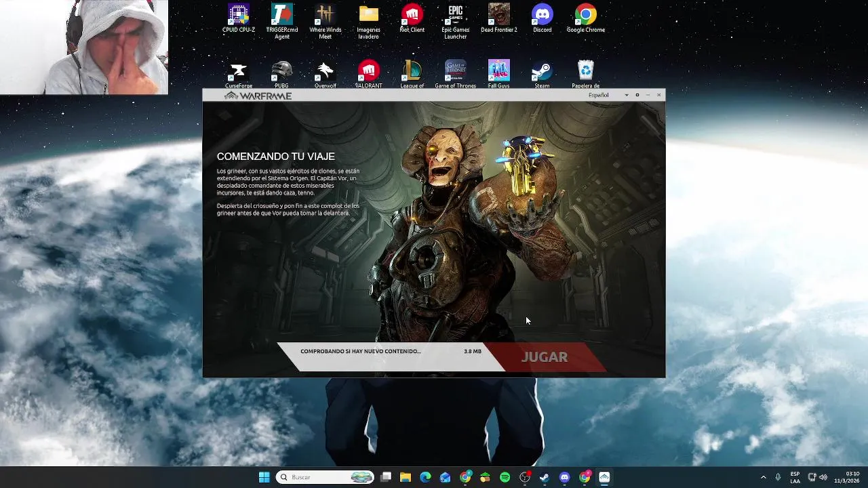
Task: Open Imagenes lavadero folder on desktop
Action: pyautogui.click(x=369, y=22)
